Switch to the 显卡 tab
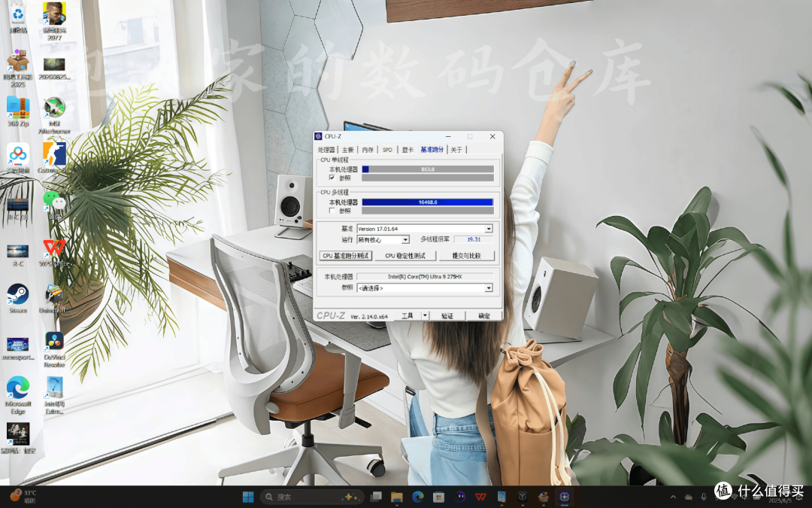 pyautogui.click(x=408, y=150)
